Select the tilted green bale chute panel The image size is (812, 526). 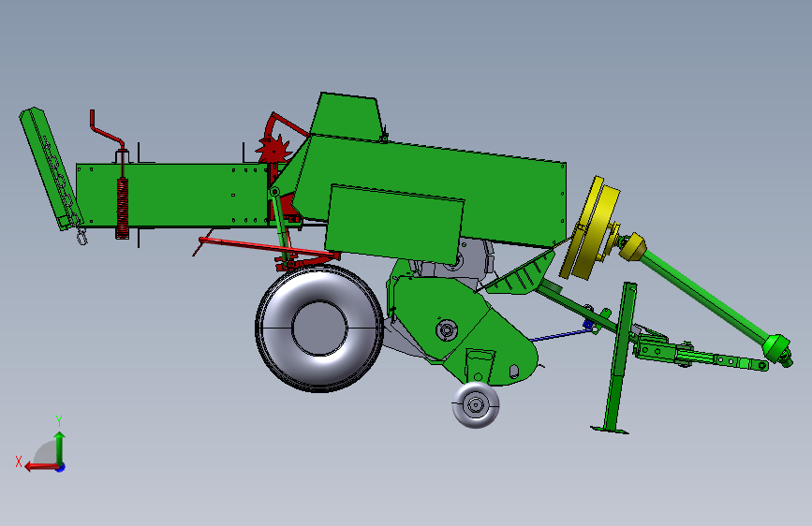pyautogui.click(x=51, y=168)
